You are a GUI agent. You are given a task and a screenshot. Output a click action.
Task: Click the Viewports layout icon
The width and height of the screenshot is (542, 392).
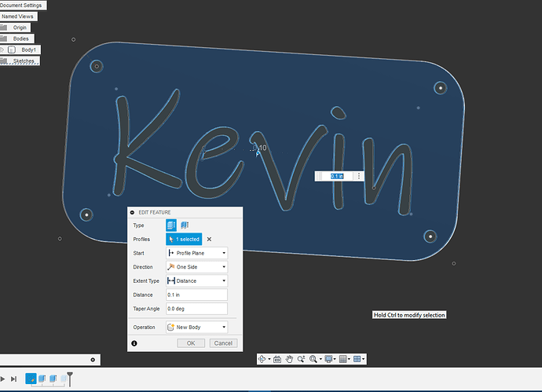click(x=357, y=359)
